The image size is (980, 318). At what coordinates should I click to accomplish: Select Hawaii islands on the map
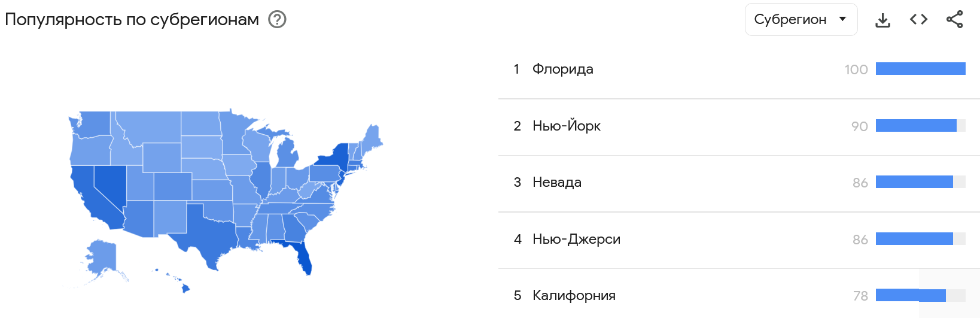(x=185, y=289)
